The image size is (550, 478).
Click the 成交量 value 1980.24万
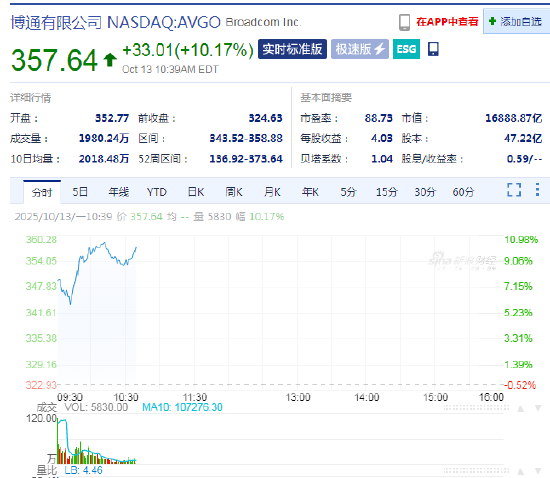104,139
